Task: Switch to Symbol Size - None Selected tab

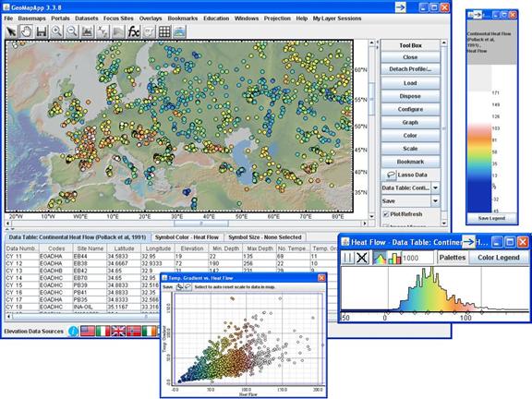Action: (x=265, y=237)
